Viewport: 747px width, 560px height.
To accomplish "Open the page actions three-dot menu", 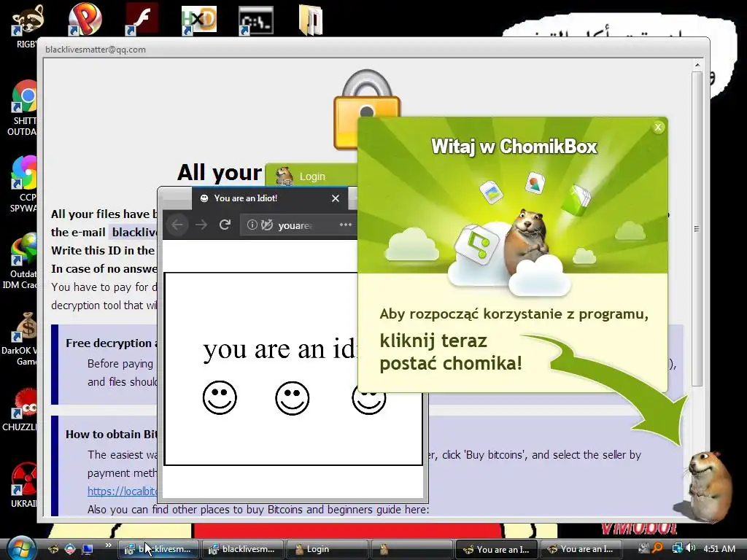I will click(x=345, y=225).
